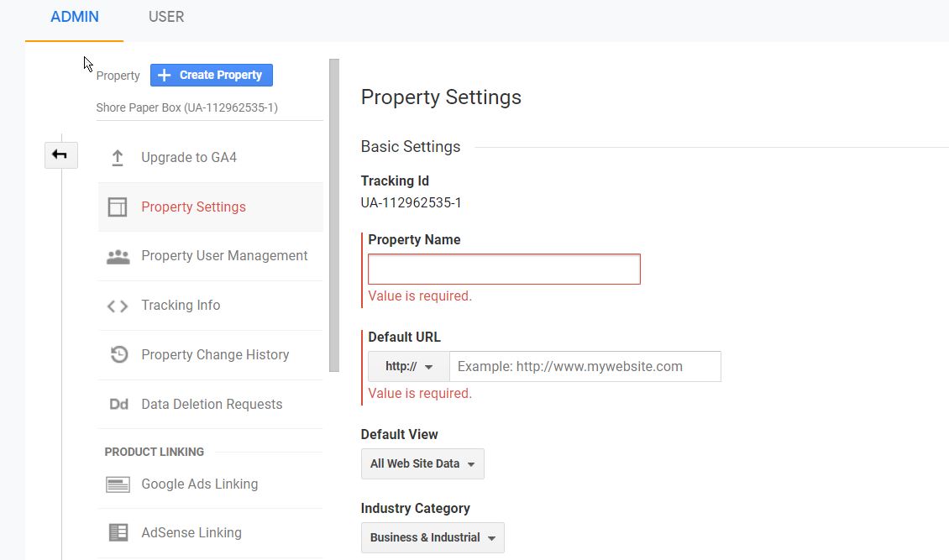Click the Data Deletion Requests Dd icon
949x560 pixels.
coord(118,405)
